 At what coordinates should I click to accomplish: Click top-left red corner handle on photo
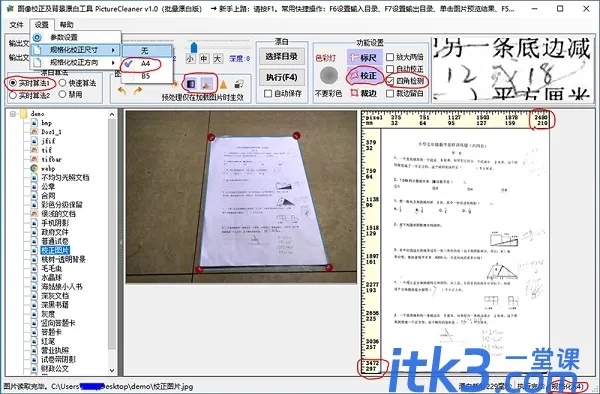click(211, 137)
